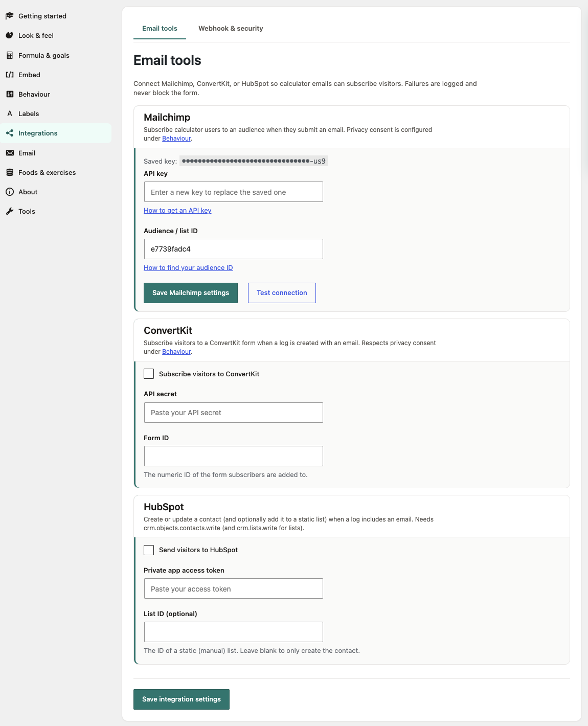
Task: Switch to the Email tools tab
Action: tap(160, 28)
